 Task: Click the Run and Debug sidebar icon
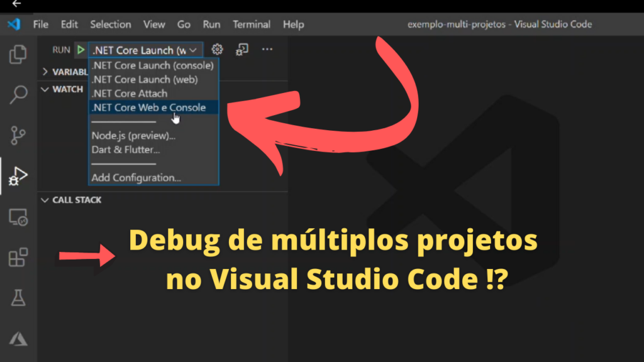[x=19, y=177]
